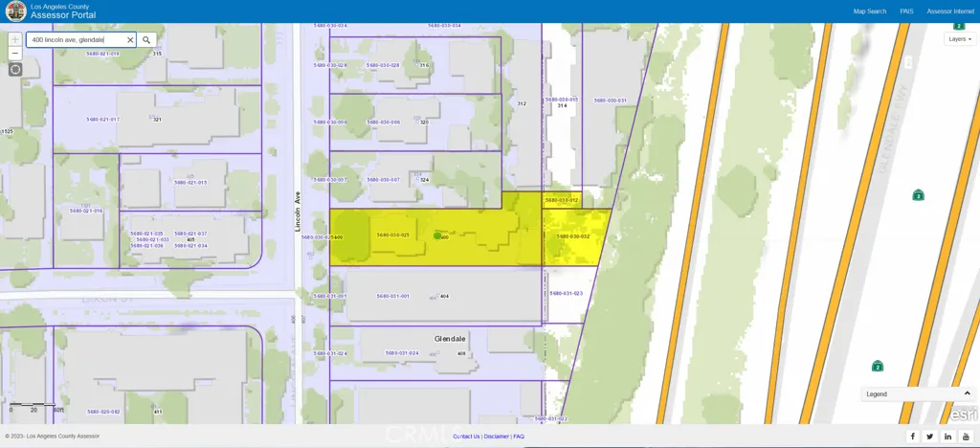Screen dimensions: 980x448
Task: Click parcel label 5680-021-016
Action: (x=85, y=212)
